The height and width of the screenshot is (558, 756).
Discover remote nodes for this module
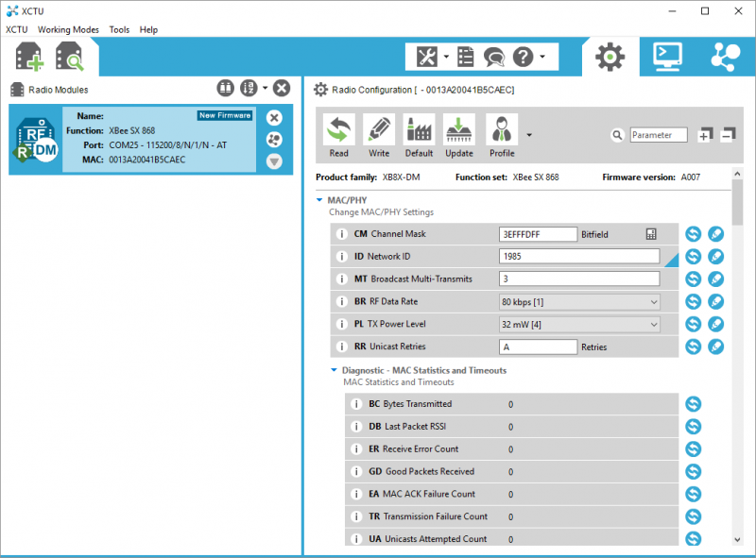pos(274,140)
